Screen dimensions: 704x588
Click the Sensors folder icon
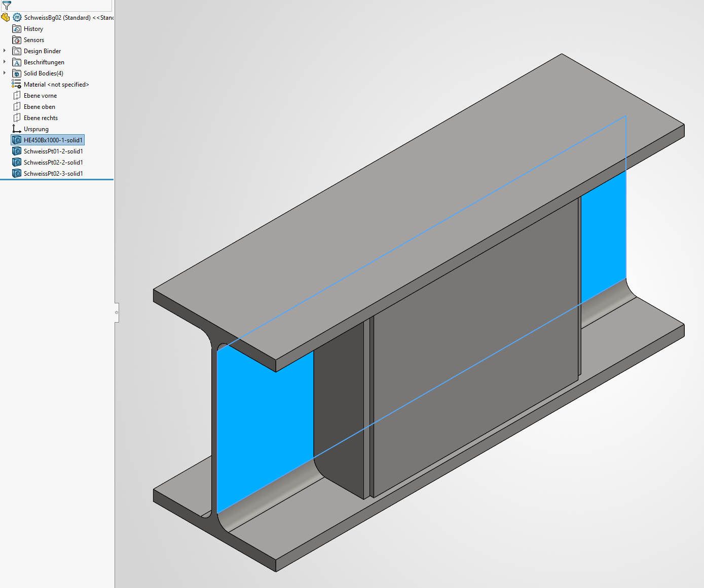click(17, 40)
